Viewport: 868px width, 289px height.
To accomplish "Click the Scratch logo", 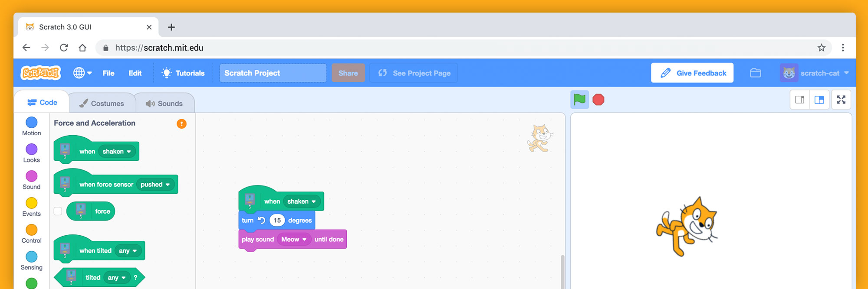I will (40, 73).
